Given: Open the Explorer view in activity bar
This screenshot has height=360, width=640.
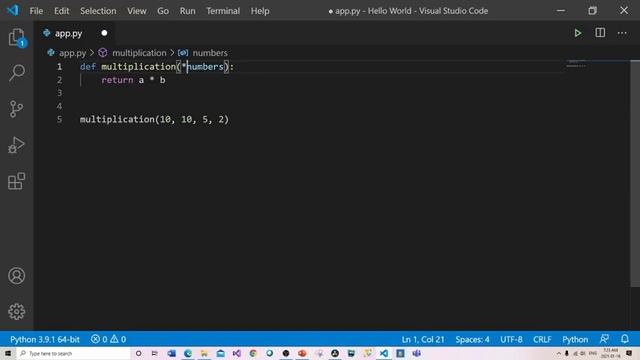Looking at the screenshot, I should pyautogui.click(x=17, y=38).
